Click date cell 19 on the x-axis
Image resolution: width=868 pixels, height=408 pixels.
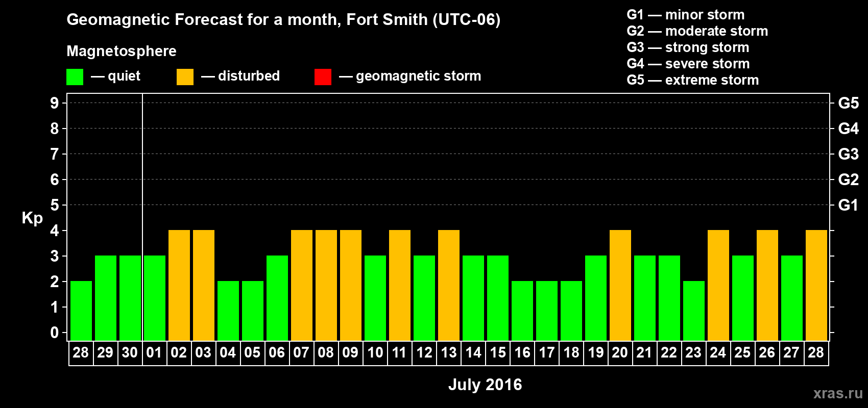[x=596, y=353]
